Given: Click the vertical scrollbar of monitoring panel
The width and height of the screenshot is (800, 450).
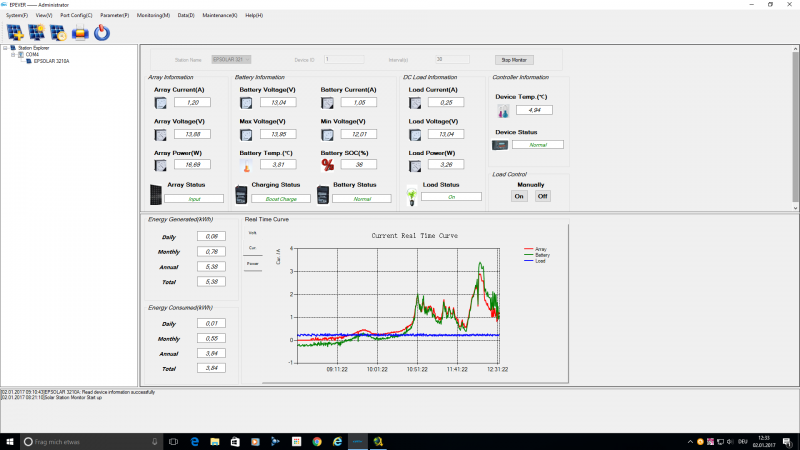Looking at the screenshot, I should pos(795,127).
